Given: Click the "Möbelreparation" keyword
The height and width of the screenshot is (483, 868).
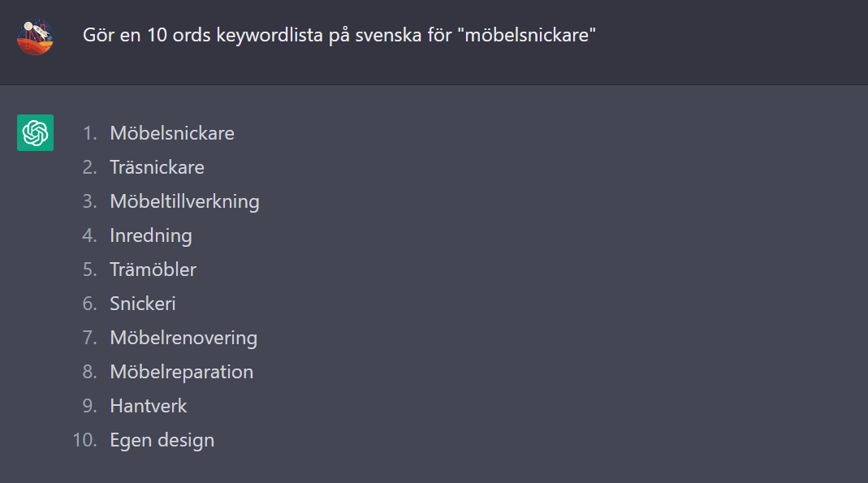Looking at the screenshot, I should [182, 373].
